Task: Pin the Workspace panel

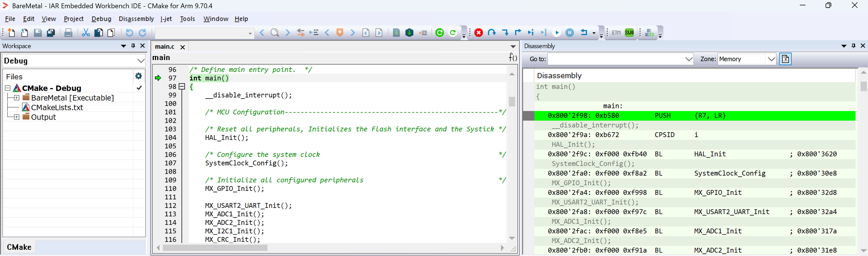Action: pyautogui.click(x=133, y=46)
